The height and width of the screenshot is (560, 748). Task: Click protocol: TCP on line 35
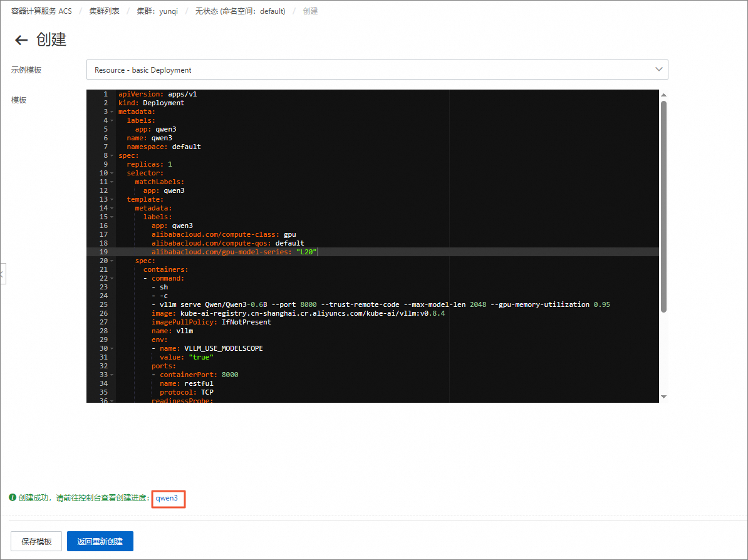187,393
